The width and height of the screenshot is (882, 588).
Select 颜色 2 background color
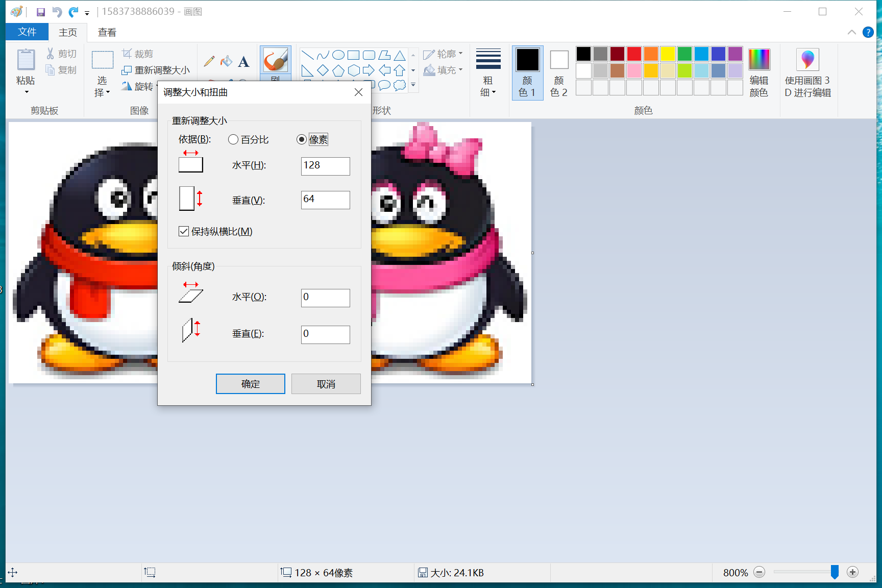[x=559, y=72]
